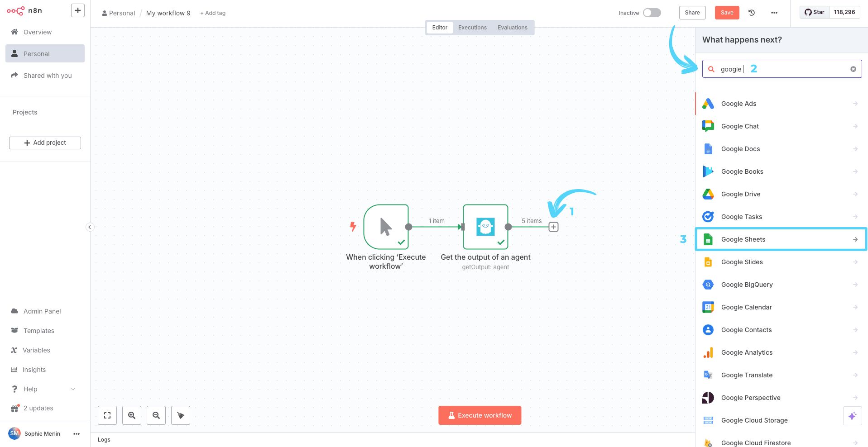The height and width of the screenshot is (447, 868).
Task: Select the Google Analytics node icon
Action: coord(708,352)
